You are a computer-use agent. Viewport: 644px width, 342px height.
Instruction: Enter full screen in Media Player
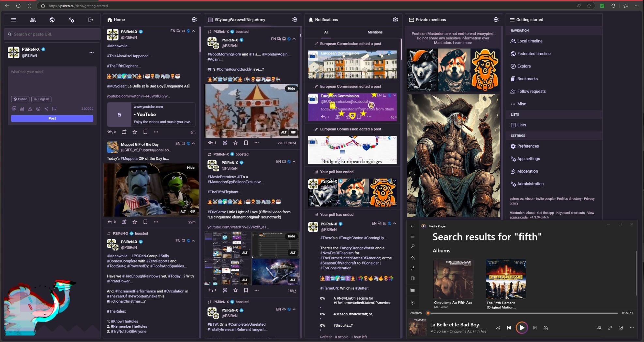[610, 328]
